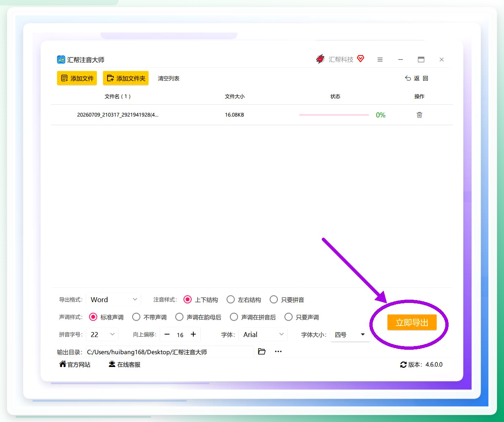Screen dimensions: 504x422
Task: Open the 拼音字号 22 dropdown
Action: [102, 335]
